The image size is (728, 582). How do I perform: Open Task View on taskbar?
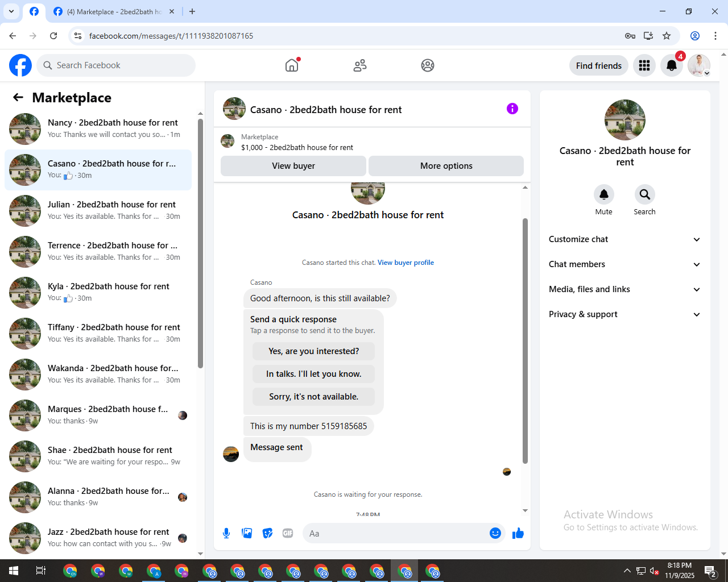click(x=41, y=571)
